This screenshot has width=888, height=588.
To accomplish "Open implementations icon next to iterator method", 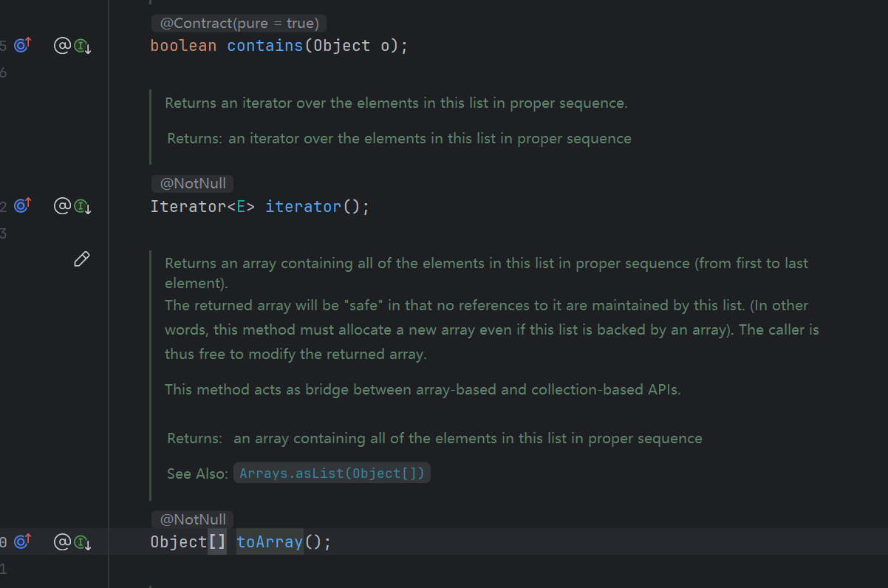I will click(82, 207).
